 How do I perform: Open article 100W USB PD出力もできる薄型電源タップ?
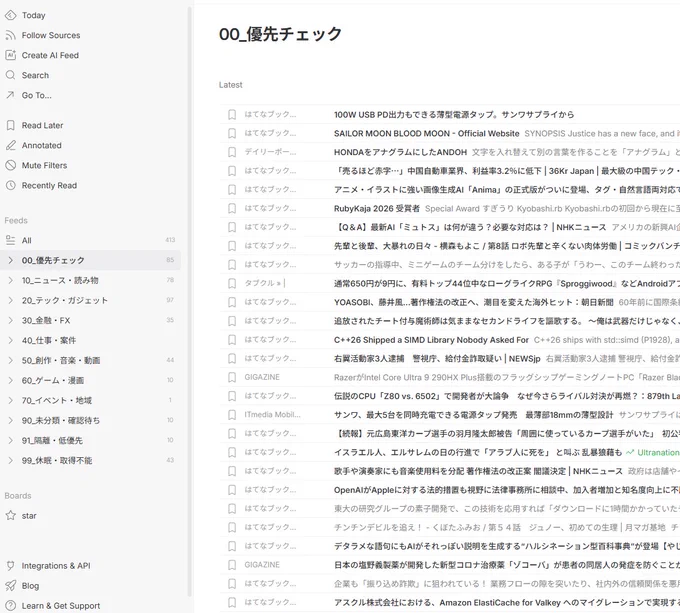pos(454,114)
